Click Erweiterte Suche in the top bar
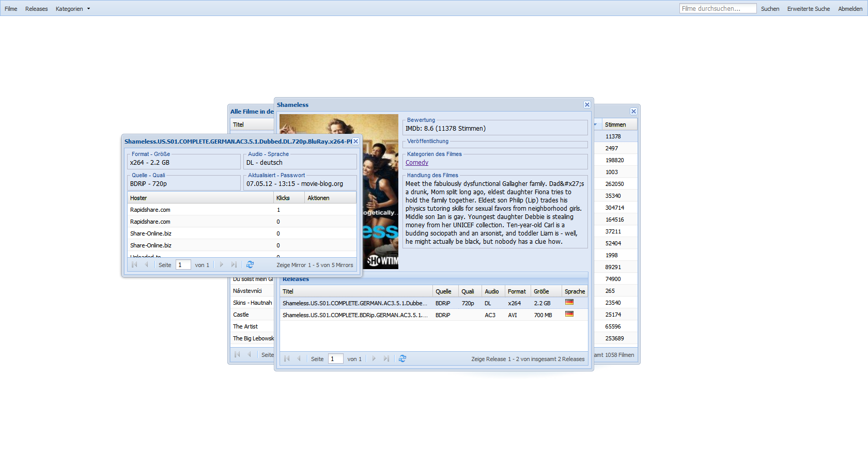Screen dimensions: 868x469 tap(808, 9)
